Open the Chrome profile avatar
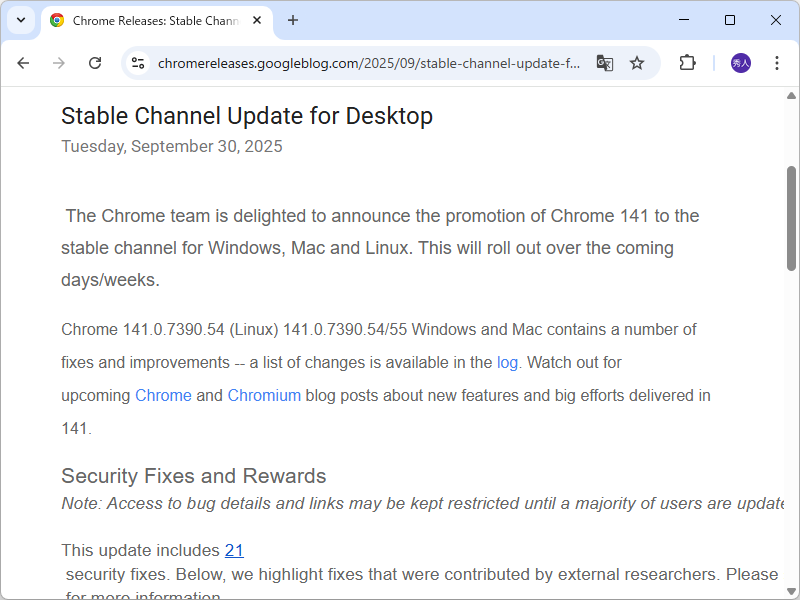Image resolution: width=800 pixels, height=600 pixels. tap(740, 63)
